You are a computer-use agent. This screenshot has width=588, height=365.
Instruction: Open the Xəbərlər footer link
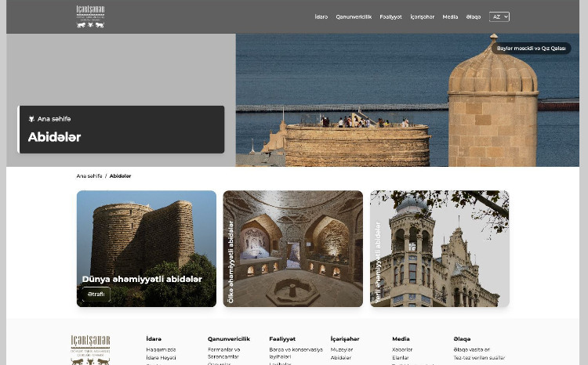coord(402,349)
